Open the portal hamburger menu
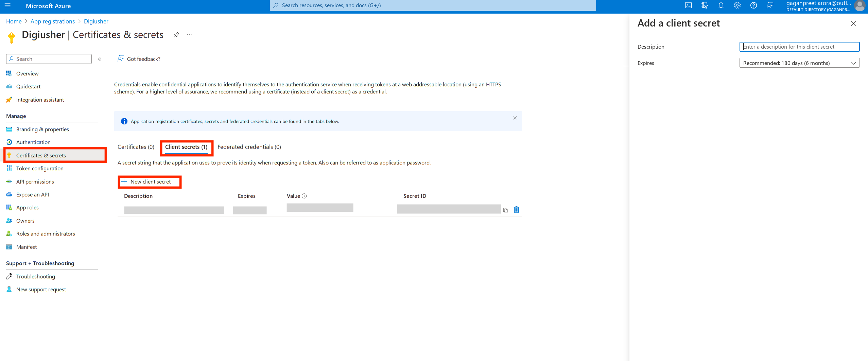Screen dimensions: 868x361 point(7,5)
